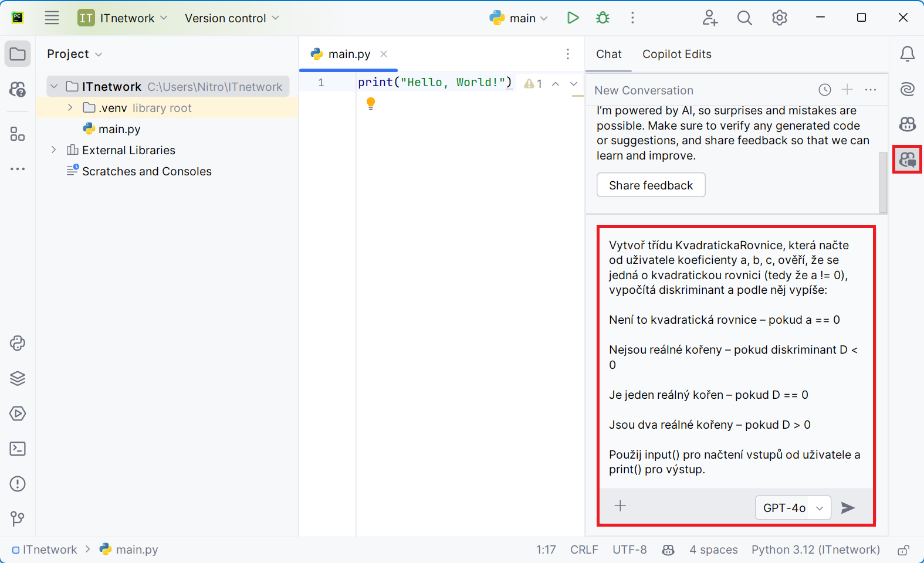The width and height of the screenshot is (924, 563).
Task: Expand the .venv folder
Action: tap(70, 108)
